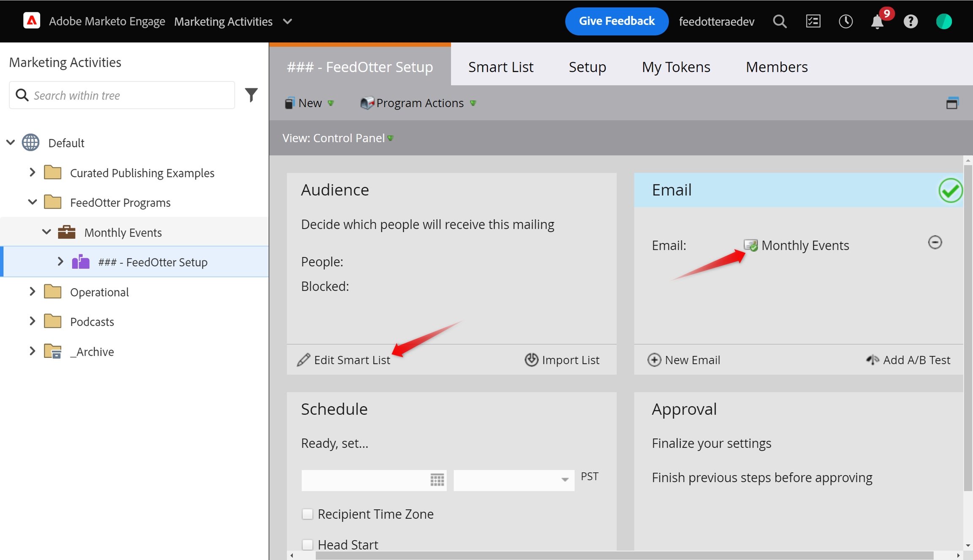973x560 pixels.
Task: Expand the Operational folder
Action: pos(33,292)
